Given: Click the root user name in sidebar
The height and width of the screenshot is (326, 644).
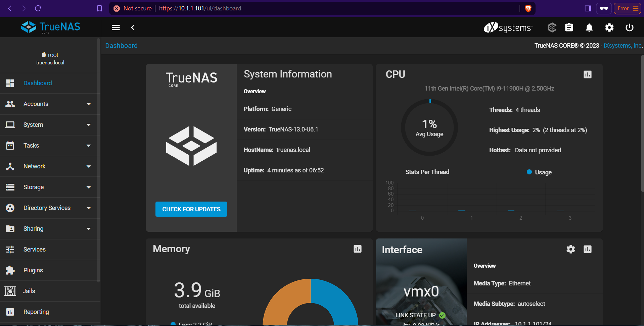Looking at the screenshot, I should tap(53, 55).
